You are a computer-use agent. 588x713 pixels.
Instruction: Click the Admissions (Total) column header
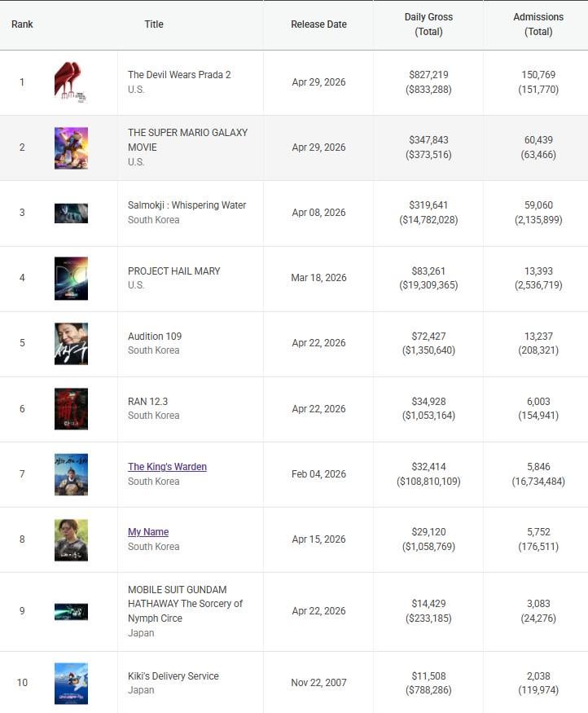click(538, 24)
